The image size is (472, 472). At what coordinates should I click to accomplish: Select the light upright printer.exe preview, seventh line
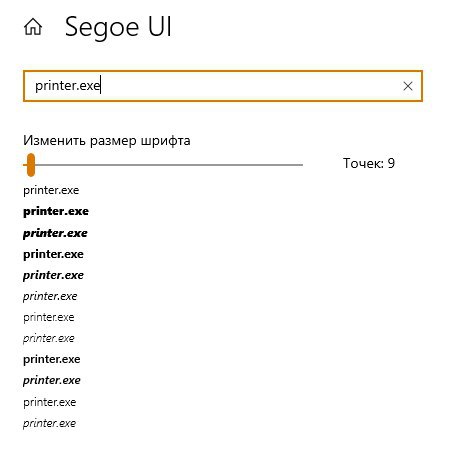click(x=49, y=317)
